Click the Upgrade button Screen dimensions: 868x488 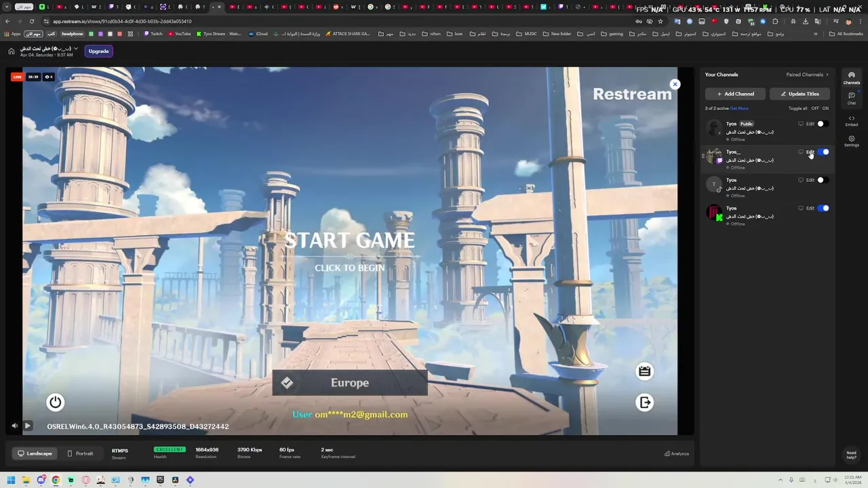click(98, 51)
